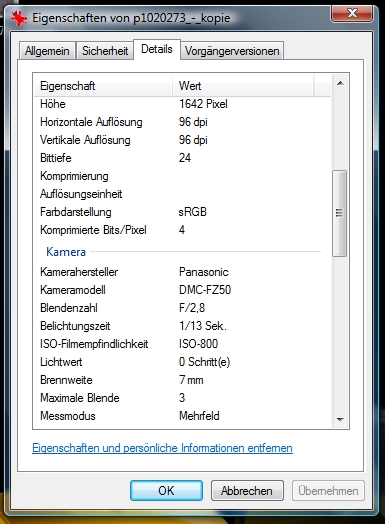Open the Sicherheit tab
The image size is (385, 524).
(105, 51)
